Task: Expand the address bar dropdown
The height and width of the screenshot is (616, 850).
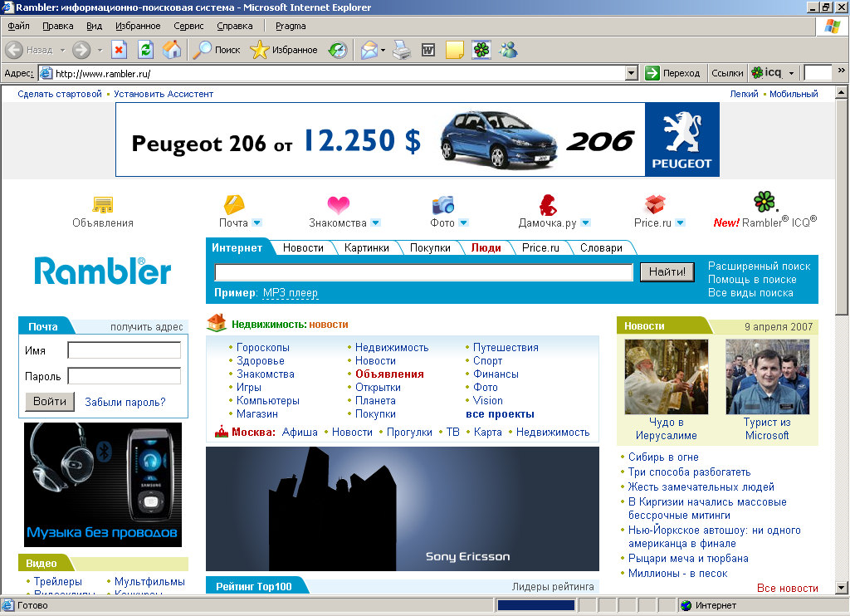Action: (x=631, y=73)
